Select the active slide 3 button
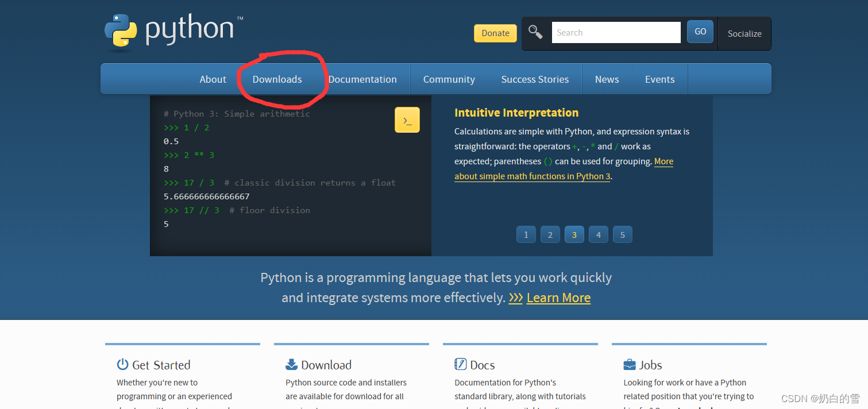The image size is (868, 409). click(x=574, y=234)
